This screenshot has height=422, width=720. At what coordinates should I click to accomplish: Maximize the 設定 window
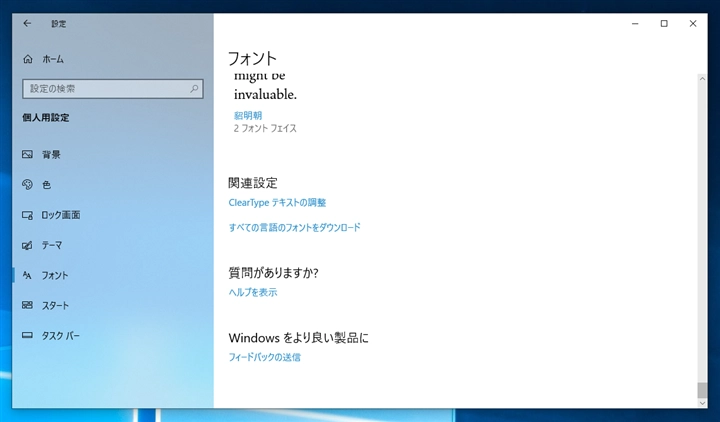click(664, 23)
